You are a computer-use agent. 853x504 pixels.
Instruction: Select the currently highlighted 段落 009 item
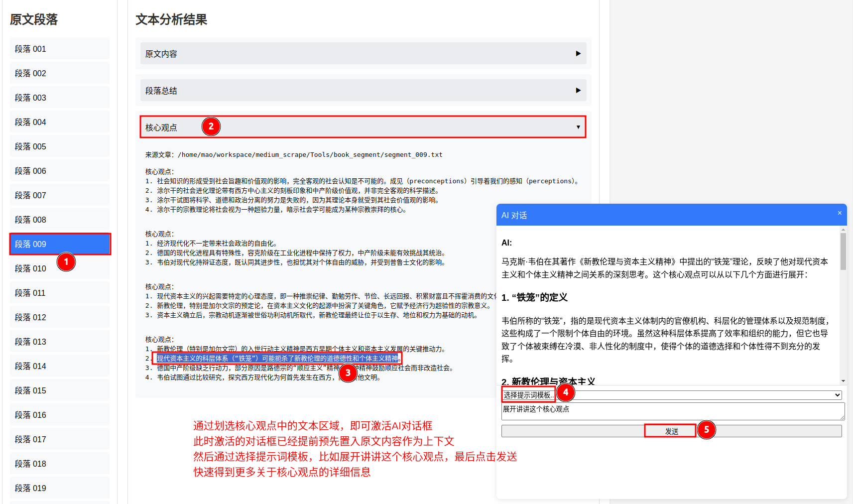(x=60, y=244)
